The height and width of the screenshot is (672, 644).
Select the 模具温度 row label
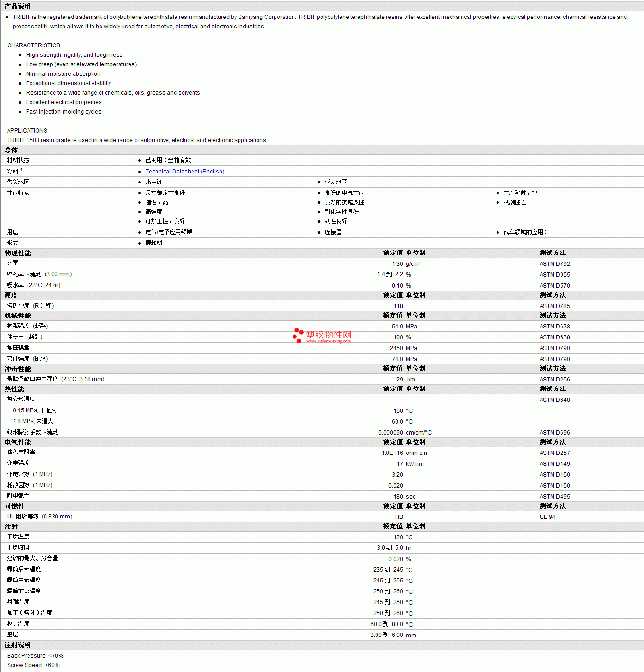(x=18, y=624)
